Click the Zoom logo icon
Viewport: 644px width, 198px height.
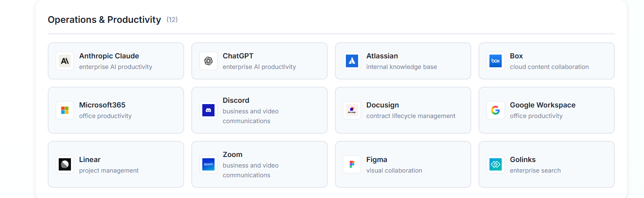[208, 164]
